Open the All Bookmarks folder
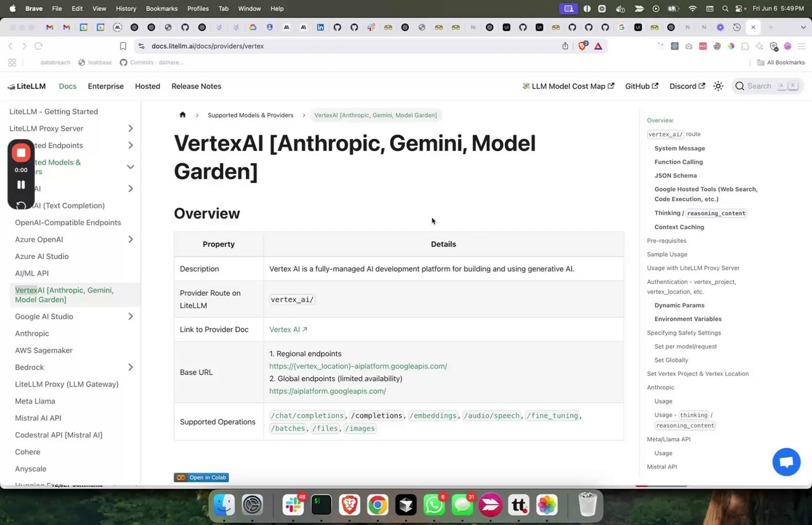The image size is (812, 525). pyautogui.click(x=781, y=62)
